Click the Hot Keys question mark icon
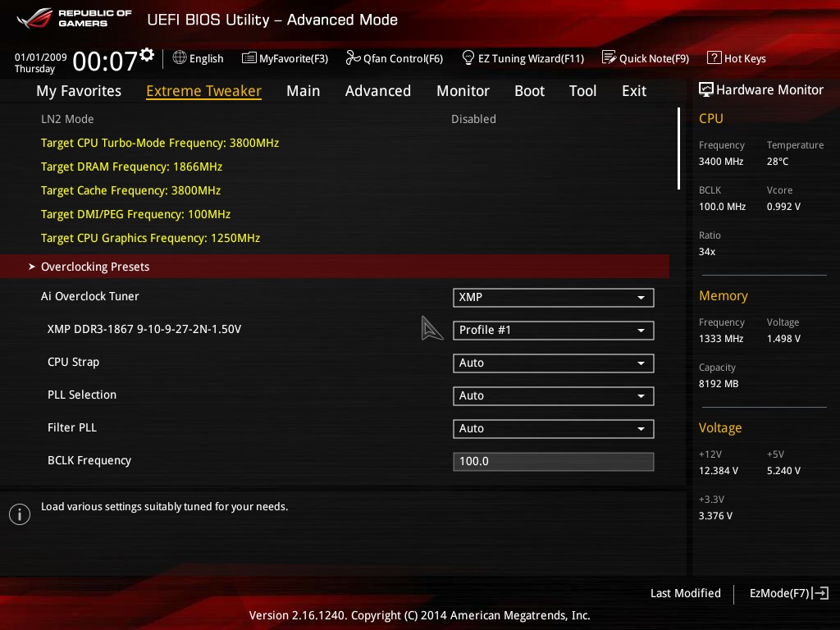This screenshot has width=840, height=630. tap(714, 57)
